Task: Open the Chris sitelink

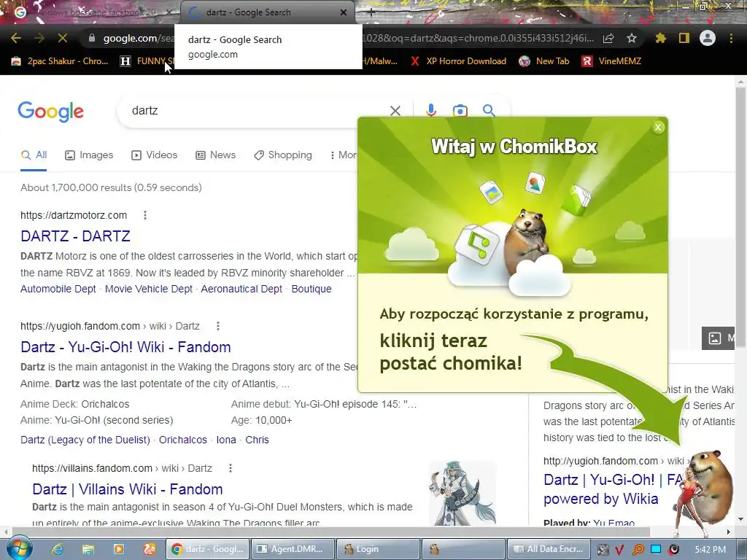Action: pos(258,440)
